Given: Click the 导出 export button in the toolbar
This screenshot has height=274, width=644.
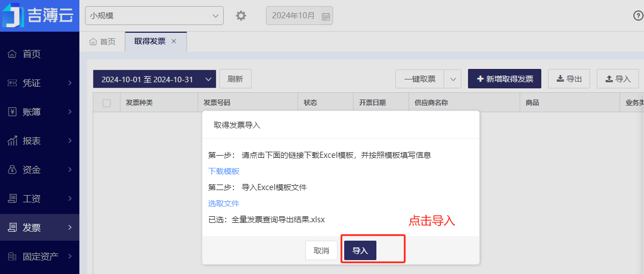Looking at the screenshot, I should tap(569, 79).
